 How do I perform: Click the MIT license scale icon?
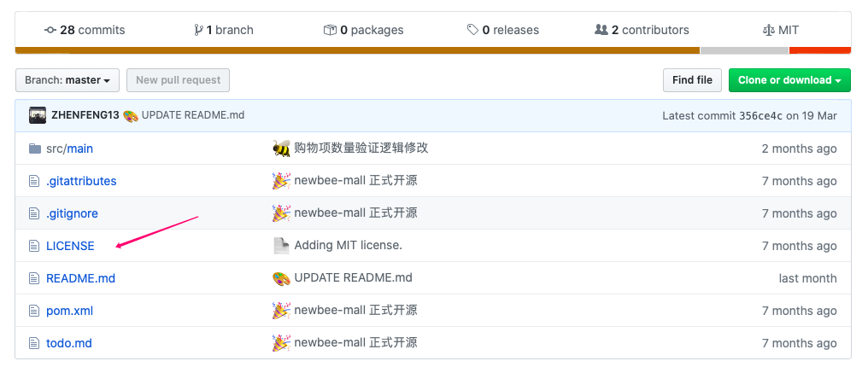coord(767,30)
